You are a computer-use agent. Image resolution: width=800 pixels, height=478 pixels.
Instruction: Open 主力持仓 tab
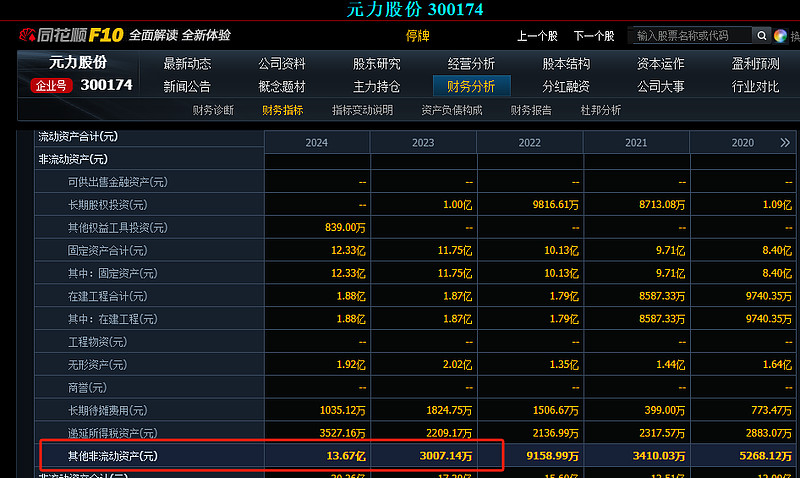point(377,87)
